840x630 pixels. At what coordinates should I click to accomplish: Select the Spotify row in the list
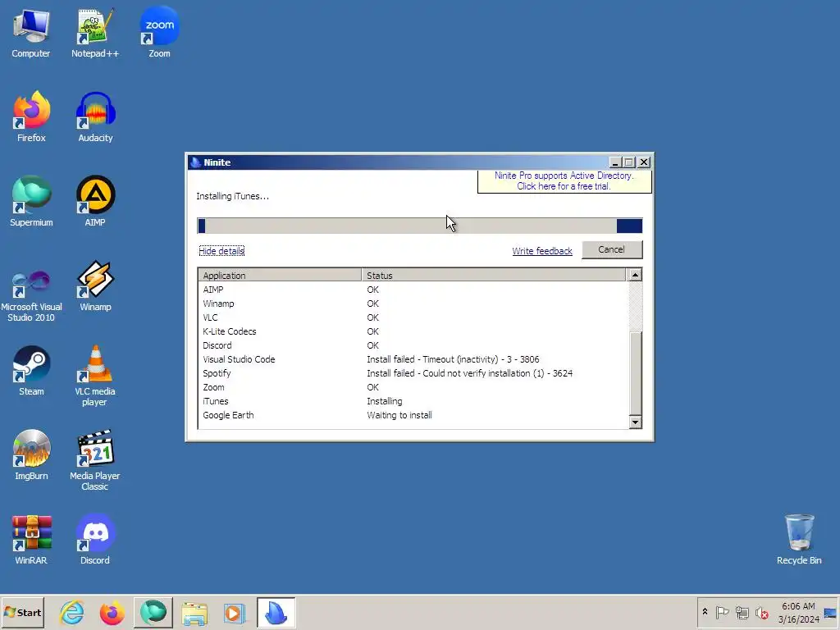click(413, 373)
